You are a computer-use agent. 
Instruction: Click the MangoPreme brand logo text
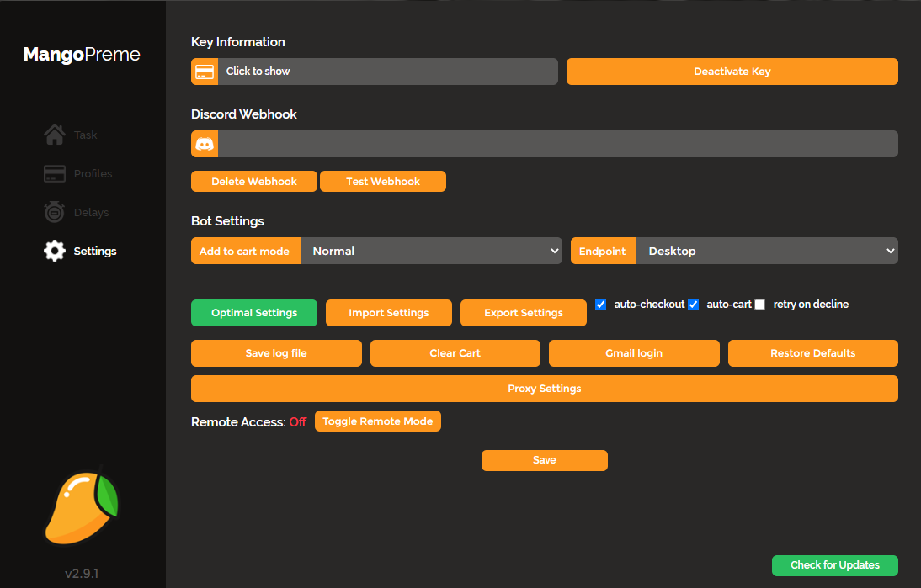pos(82,56)
